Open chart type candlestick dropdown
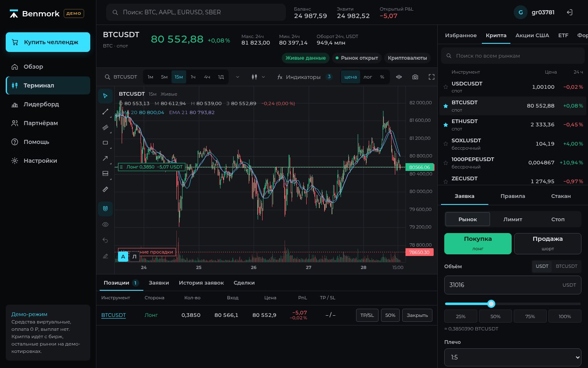 pos(258,77)
